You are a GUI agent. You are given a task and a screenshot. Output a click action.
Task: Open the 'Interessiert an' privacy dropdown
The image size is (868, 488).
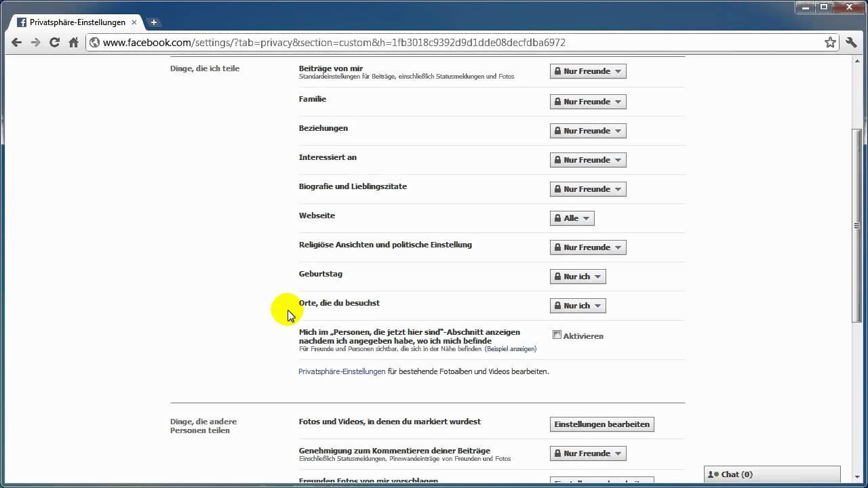(588, 160)
